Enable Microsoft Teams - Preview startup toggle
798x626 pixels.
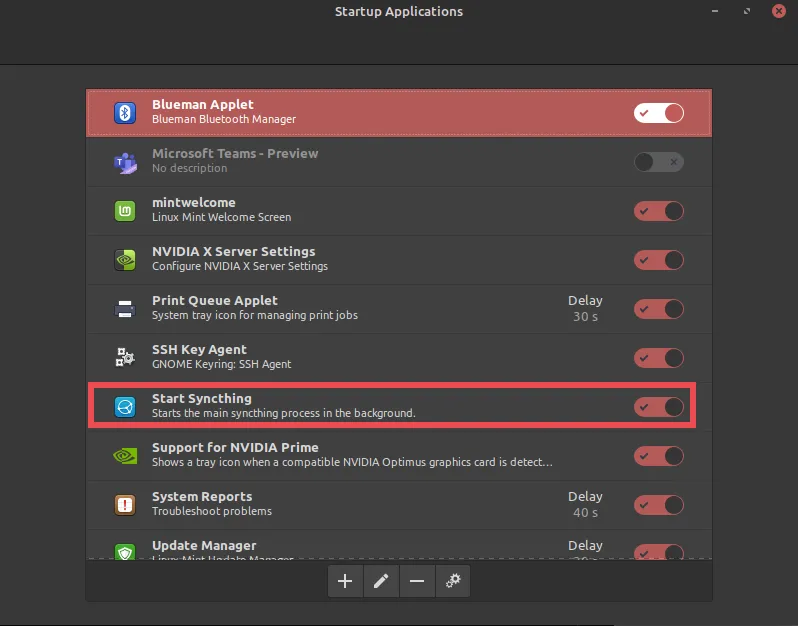coord(658,161)
